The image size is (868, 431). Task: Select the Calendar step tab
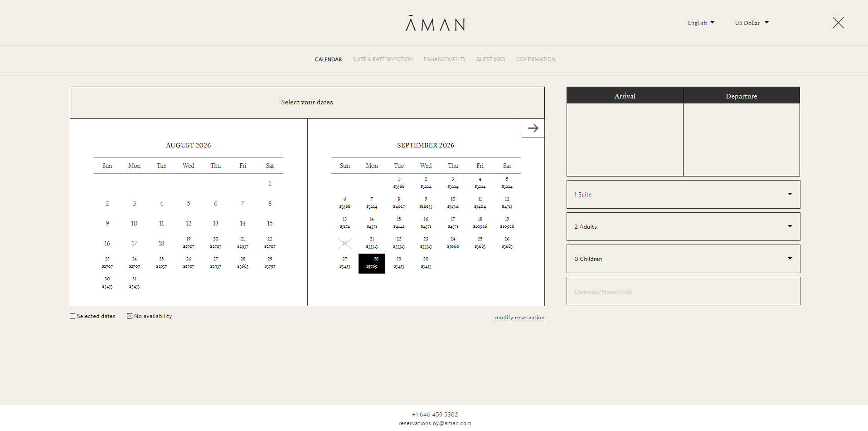[x=328, y=59]
